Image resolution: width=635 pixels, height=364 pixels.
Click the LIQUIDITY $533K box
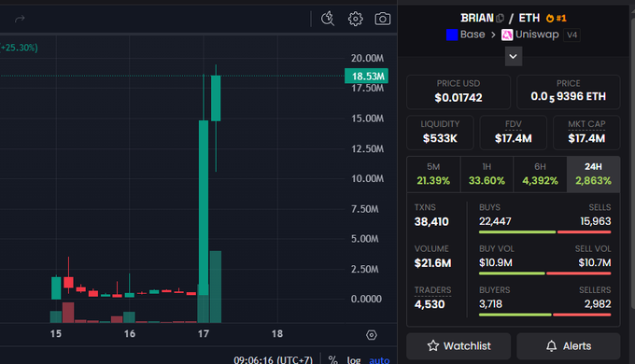[440, 133]
